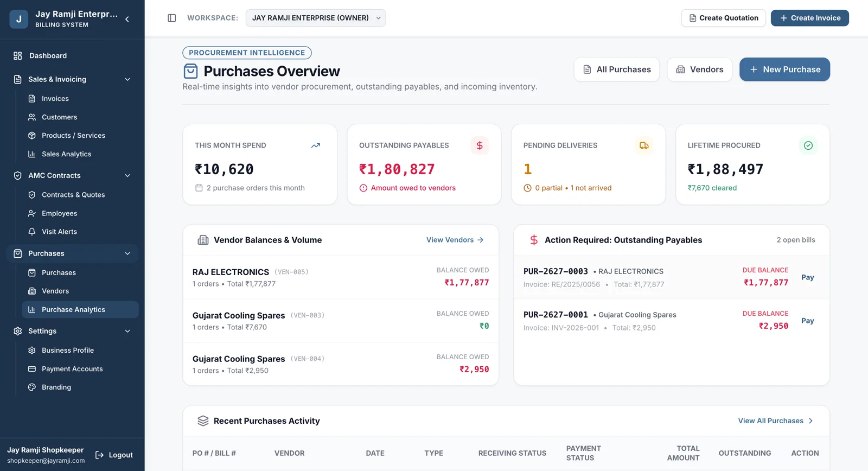Click the Payment Accounts card icon

click(32, 369)
